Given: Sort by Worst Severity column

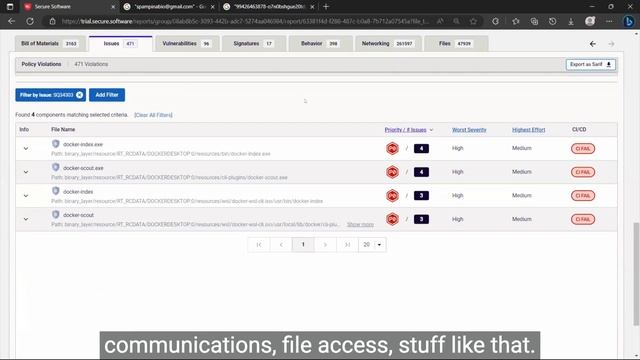Looking at the screenshot, I should click(469, 130).
